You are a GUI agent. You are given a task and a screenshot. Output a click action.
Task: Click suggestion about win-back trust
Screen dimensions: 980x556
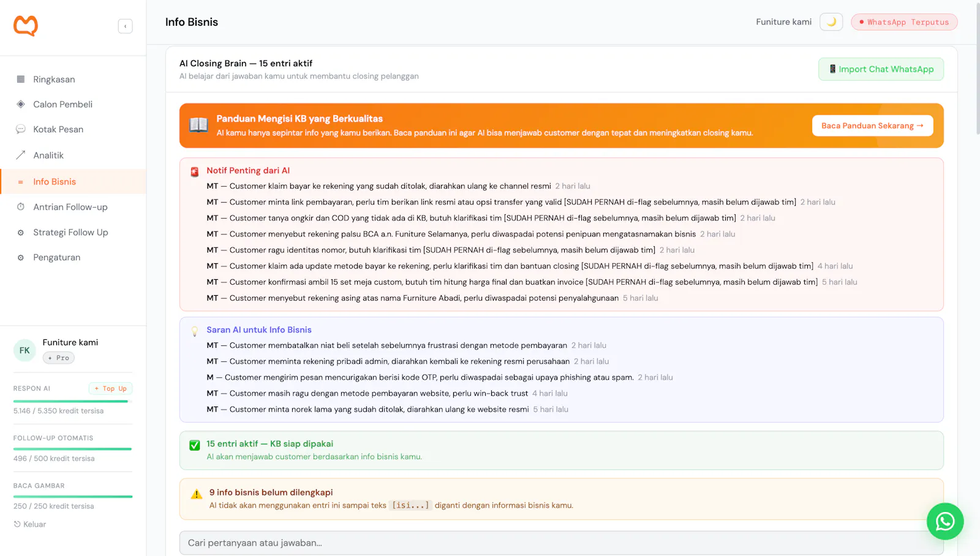coord(386,393)
